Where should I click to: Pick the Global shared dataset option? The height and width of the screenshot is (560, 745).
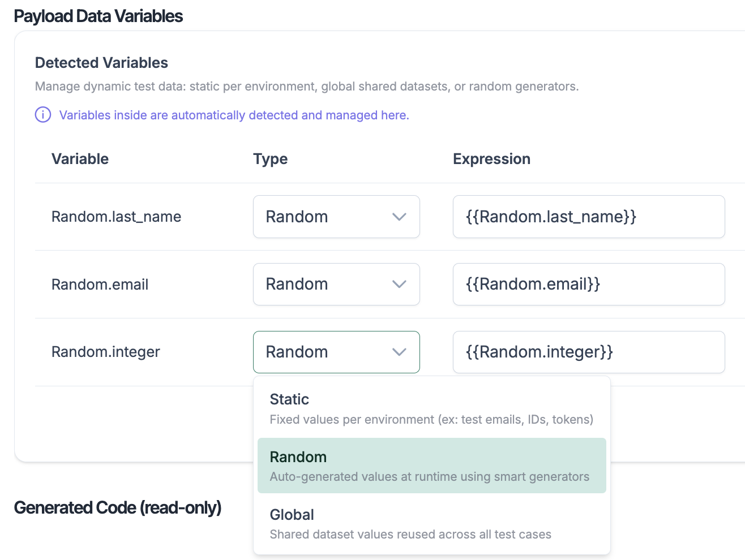[431, 523]
